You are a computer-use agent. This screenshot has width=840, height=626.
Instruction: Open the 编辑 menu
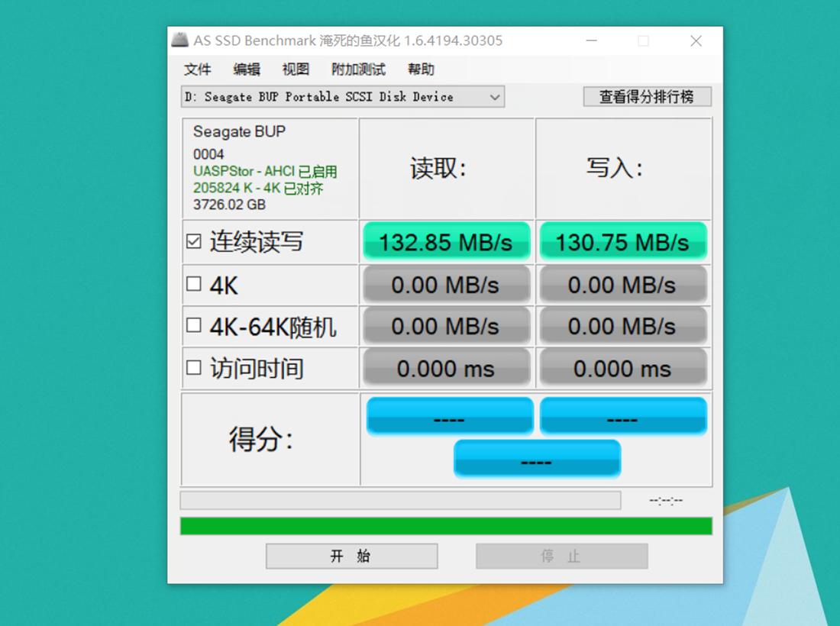246,69
